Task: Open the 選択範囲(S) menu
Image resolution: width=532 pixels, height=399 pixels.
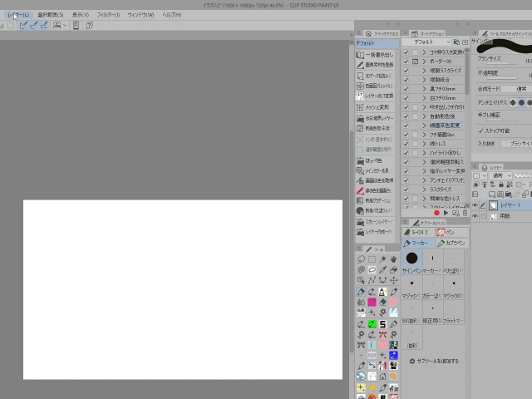Action: click(50, 15)
